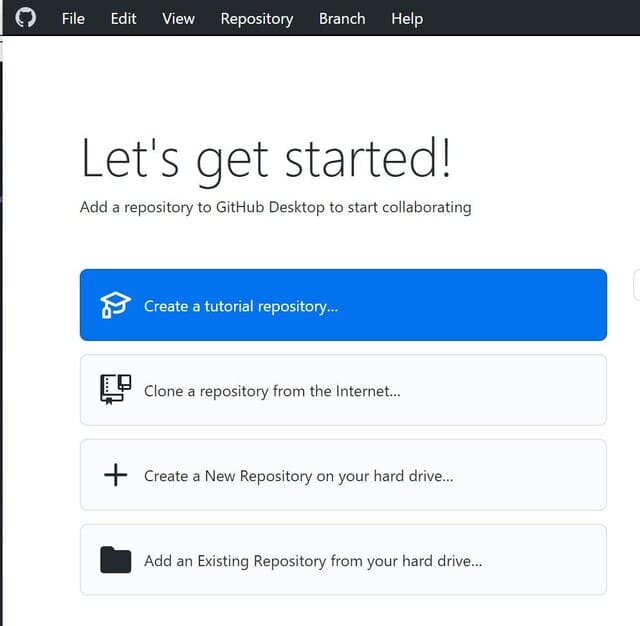Open the View menu
The image size is (640, 626).
click(x=178, y=18)
